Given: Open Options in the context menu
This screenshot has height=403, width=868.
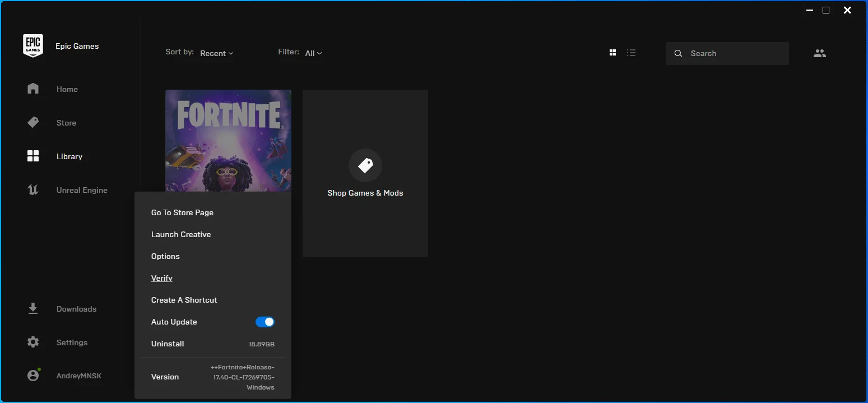Looking at the screenshot, I should point(165,256).
